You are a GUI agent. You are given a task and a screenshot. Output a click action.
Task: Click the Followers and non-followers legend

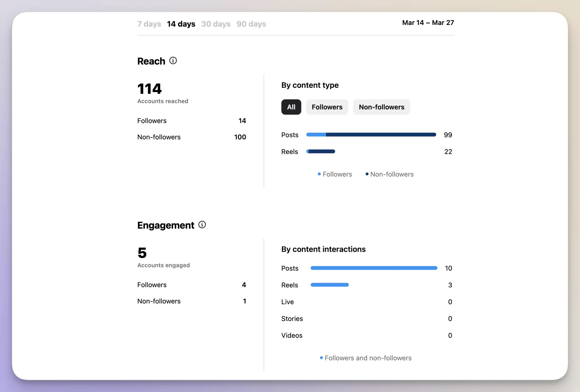tap(366, 358)
